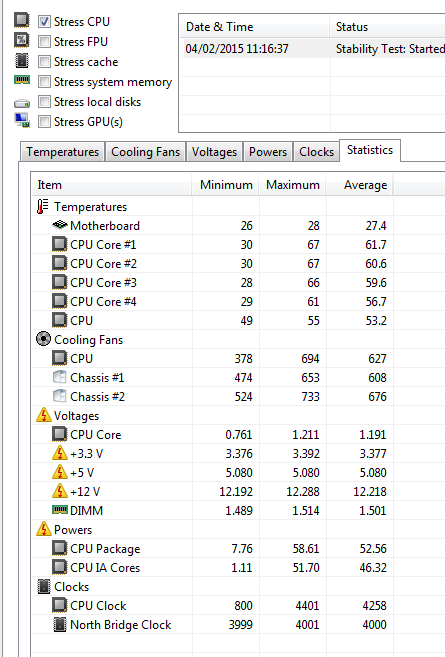Click the lightning icon of +5 V
Screen dimensions: 445x657
[60, 472]
